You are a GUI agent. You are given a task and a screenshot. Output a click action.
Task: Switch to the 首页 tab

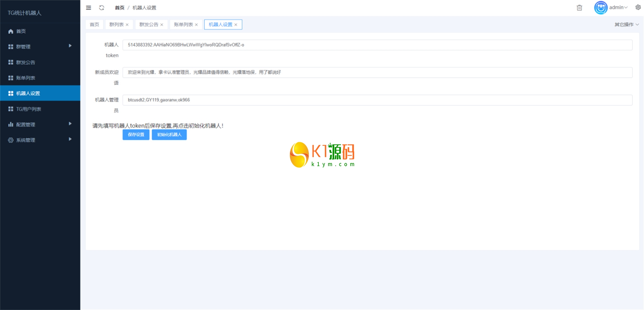pyautogui.click(x=94, y=24)
